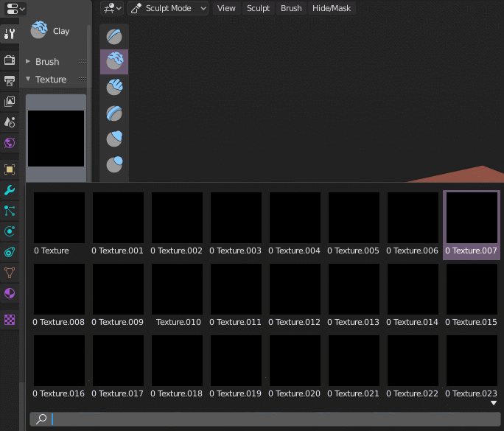Image resolution: width=504 pixels, height=431 pixels.
Task: Open the World properties tab
Action: [x=10, y=143]
